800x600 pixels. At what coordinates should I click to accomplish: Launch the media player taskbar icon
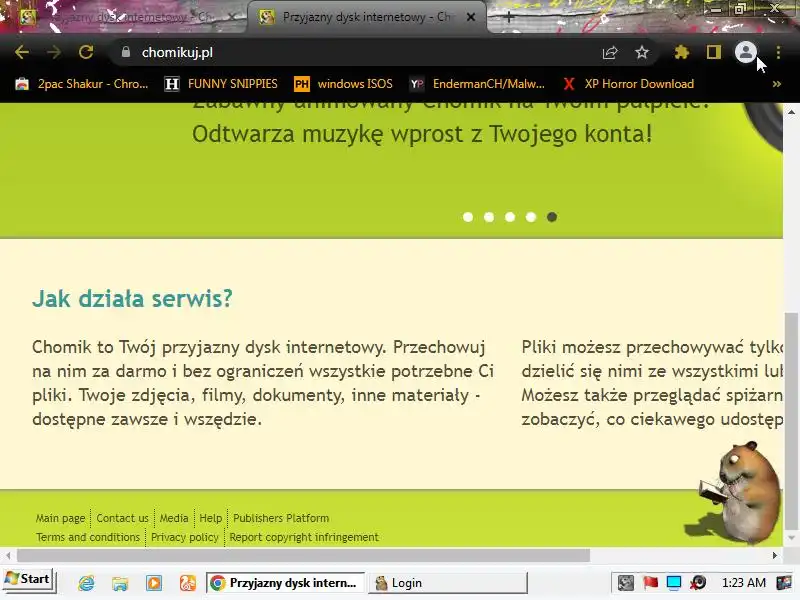[x=154, y=583]
